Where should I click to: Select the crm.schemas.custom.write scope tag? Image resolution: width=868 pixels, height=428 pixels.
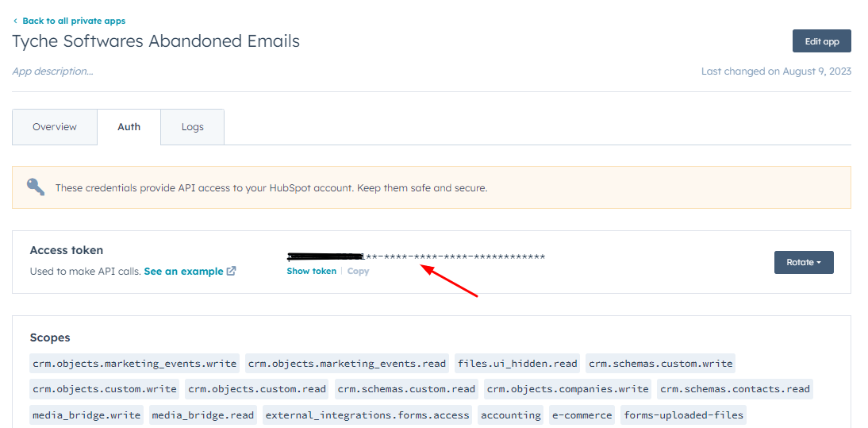coord(660,364)
